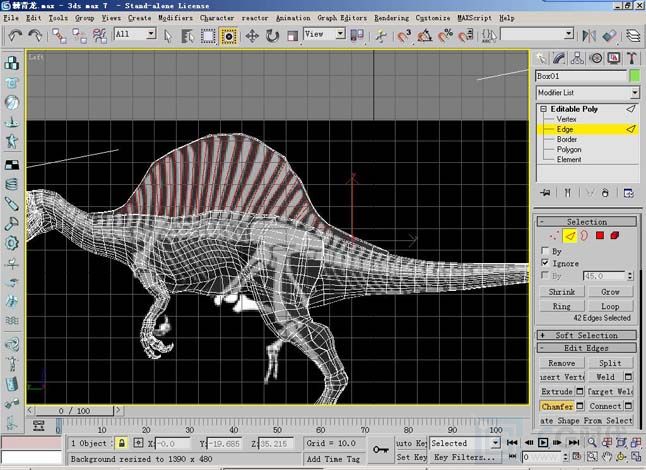Select Border sub-object in modifier stack
646x470 pixels.
coord(567,139)
